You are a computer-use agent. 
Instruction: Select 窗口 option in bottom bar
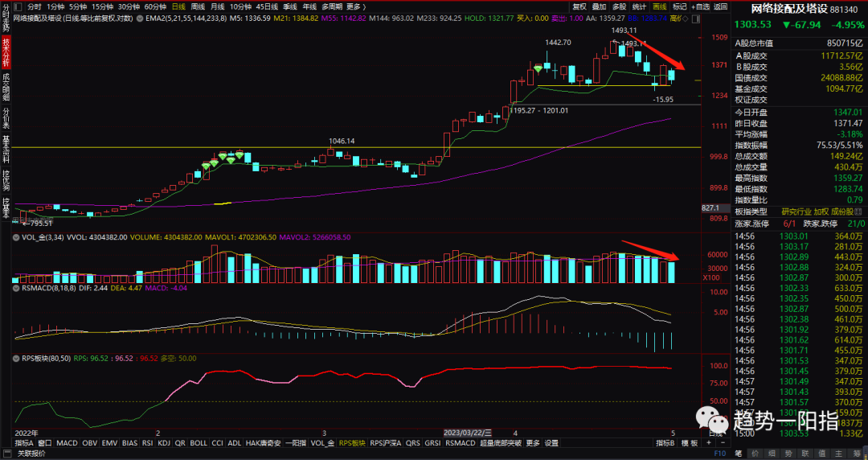[45, 443]
